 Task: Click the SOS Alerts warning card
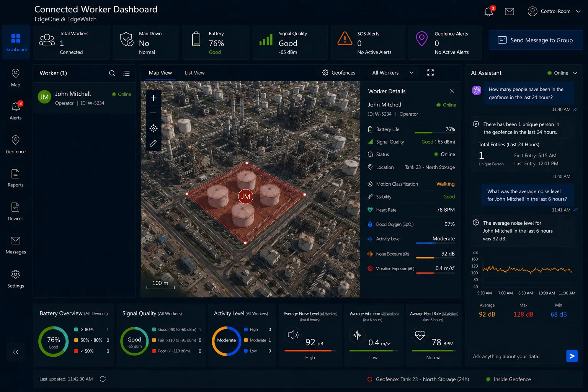368,42
